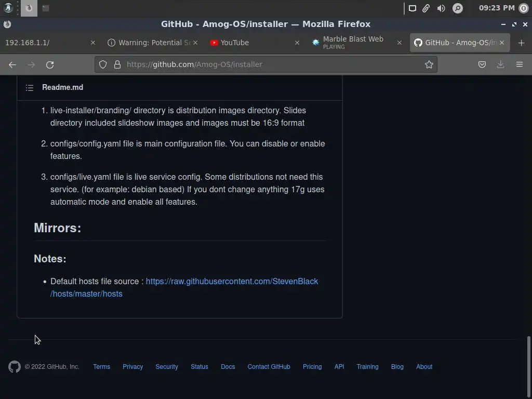Open the Terms footer link
Image resolution: width=532 pixels, height=399 pixels.
coord(101,367)
